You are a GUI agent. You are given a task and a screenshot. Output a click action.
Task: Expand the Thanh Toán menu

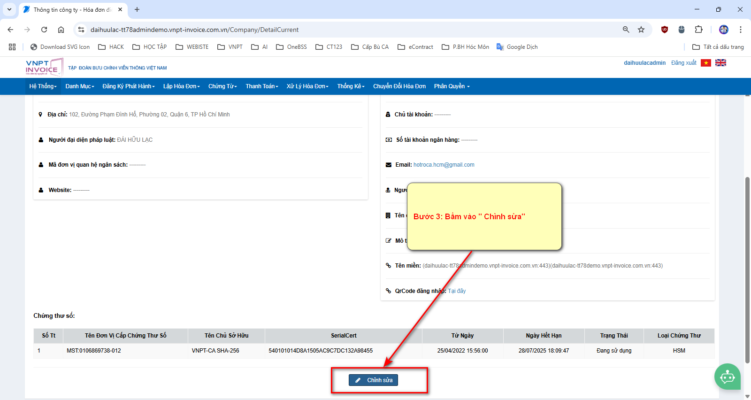[262, 86]
